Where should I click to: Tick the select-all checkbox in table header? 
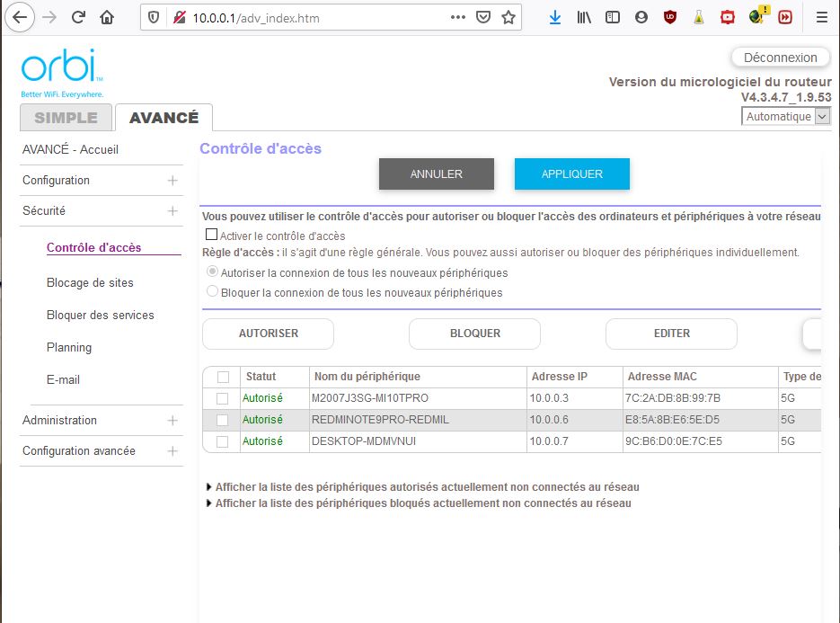coord(223,377)
